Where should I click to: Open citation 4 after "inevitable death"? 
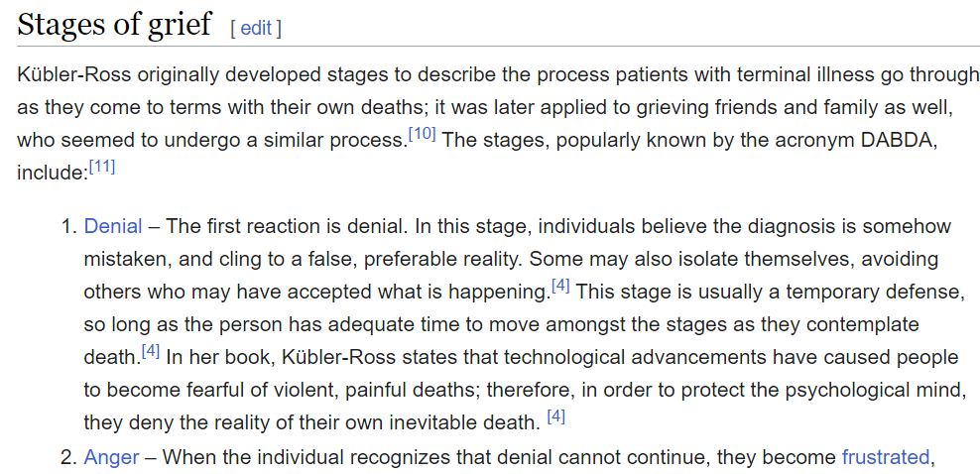[555, 415]
